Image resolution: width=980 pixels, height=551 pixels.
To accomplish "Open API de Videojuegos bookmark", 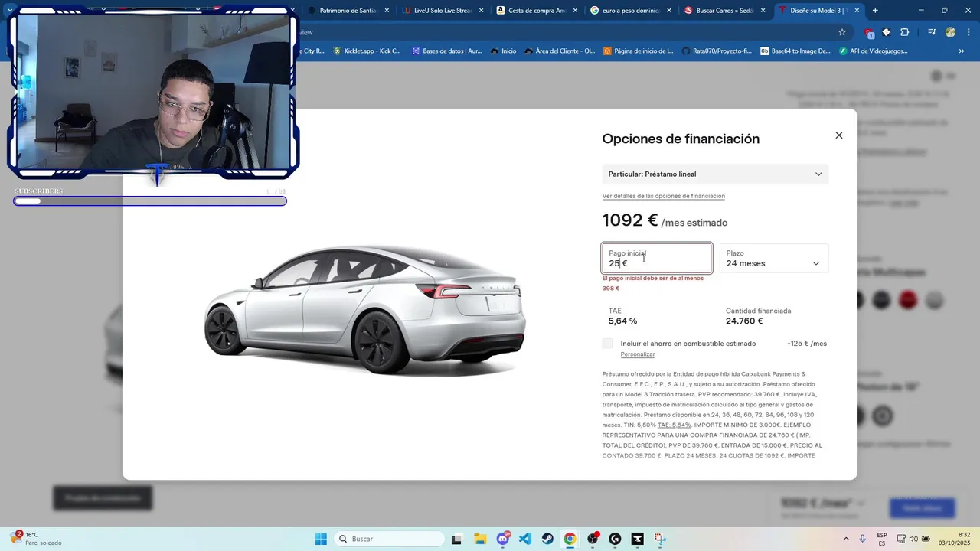I will (x=874, y=51).
